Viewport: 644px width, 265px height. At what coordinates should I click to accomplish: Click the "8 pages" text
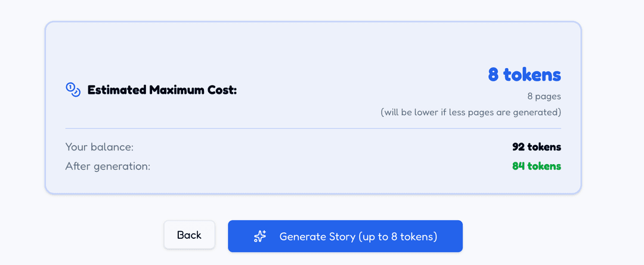(x=544, y=95)
